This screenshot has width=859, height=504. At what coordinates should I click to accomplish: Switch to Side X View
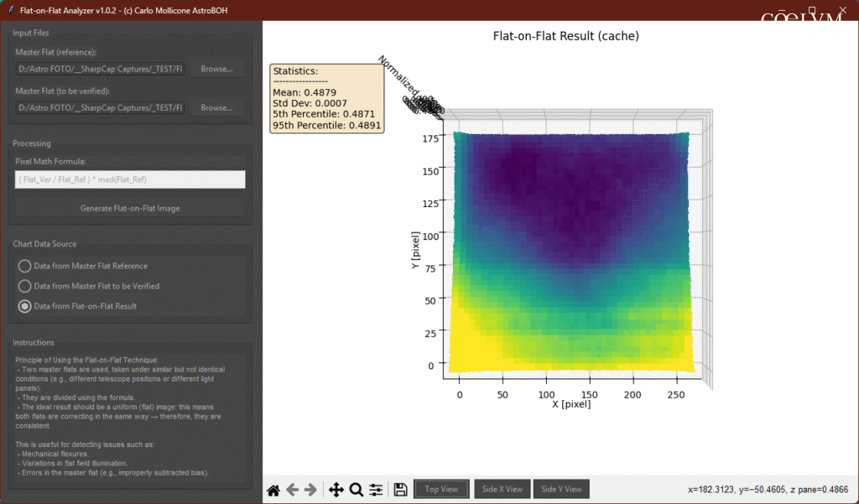(x=502, y=489)
